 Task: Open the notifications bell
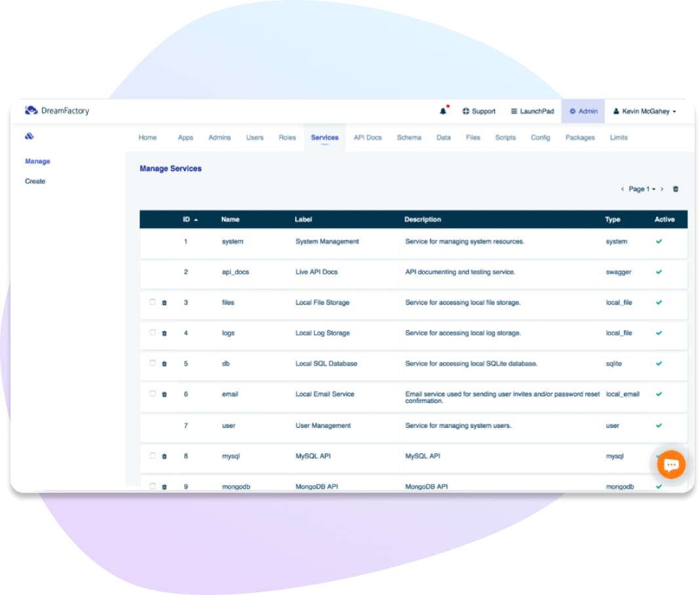click(443, 111)
